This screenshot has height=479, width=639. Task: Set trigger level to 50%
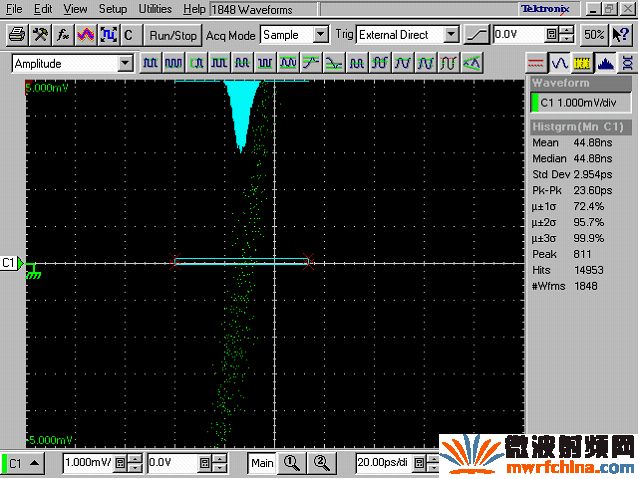(594, 35)
